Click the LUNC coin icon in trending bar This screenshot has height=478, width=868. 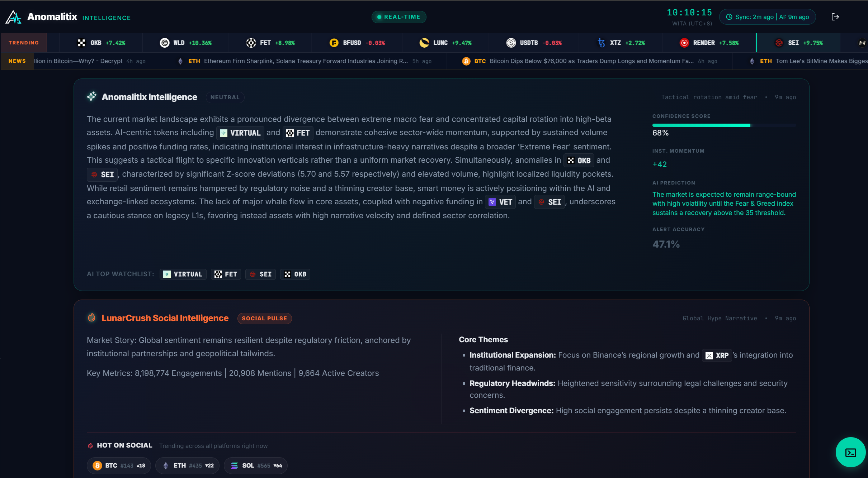click(x=424, y=43)
